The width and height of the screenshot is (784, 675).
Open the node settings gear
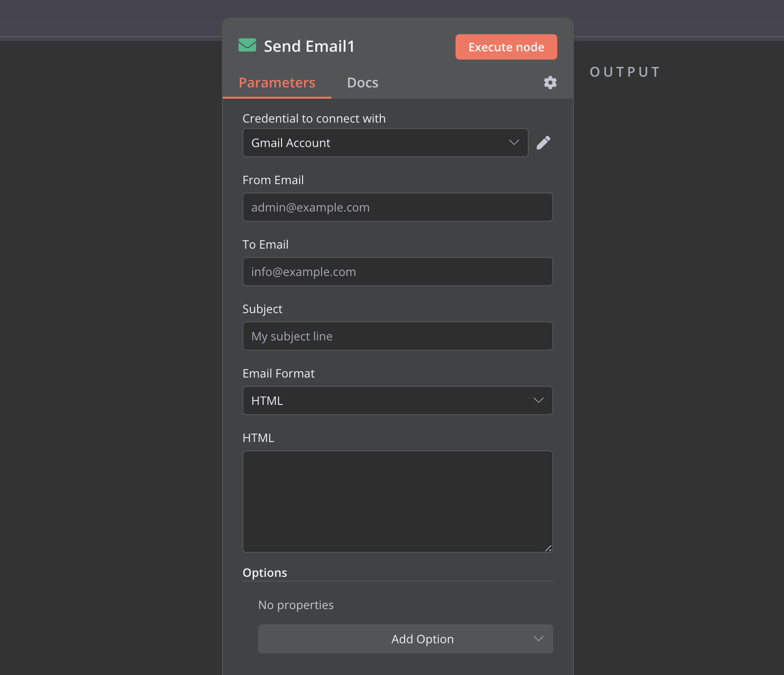(x=550, y=83)
